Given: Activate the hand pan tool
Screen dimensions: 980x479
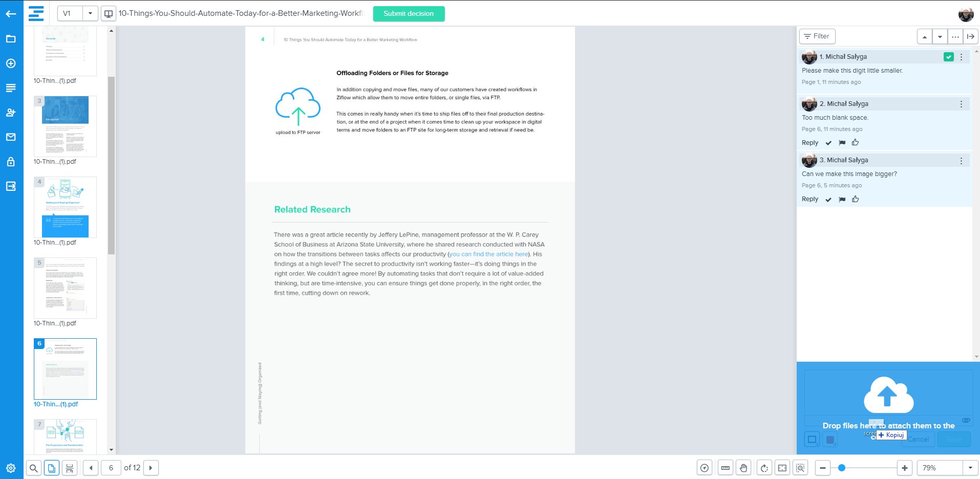Looking at the screenshot, I should coord(743,468).
